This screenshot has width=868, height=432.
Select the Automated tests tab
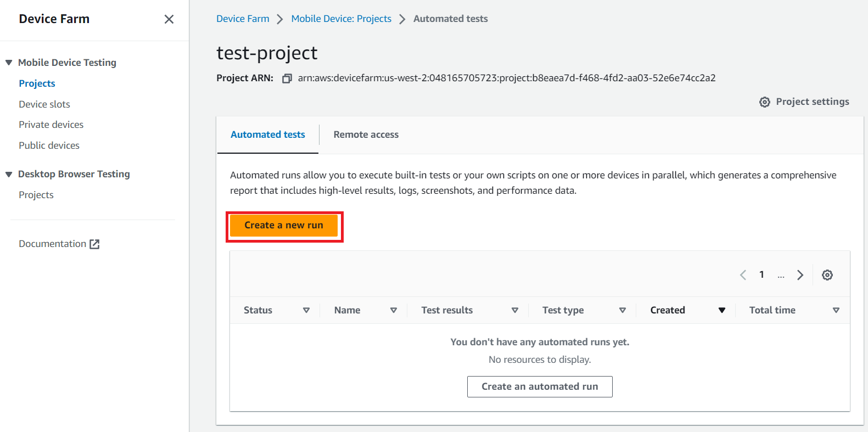(267, 134)
